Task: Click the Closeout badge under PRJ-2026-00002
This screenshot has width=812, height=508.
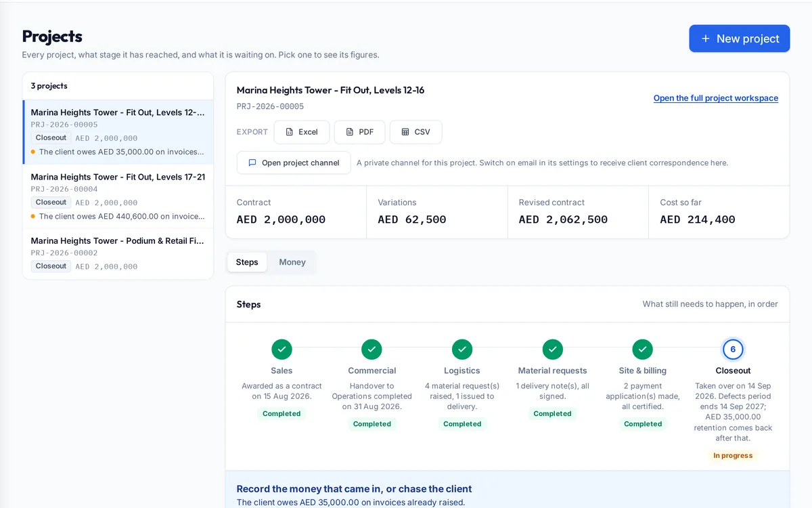Action: [x=51, y=266]
